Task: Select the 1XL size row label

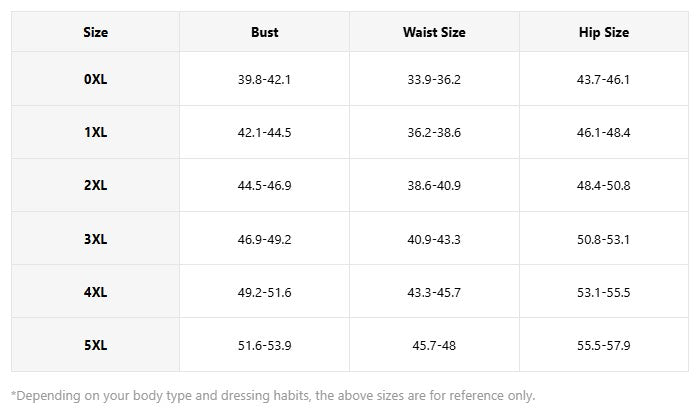Action: coord(96,132)
